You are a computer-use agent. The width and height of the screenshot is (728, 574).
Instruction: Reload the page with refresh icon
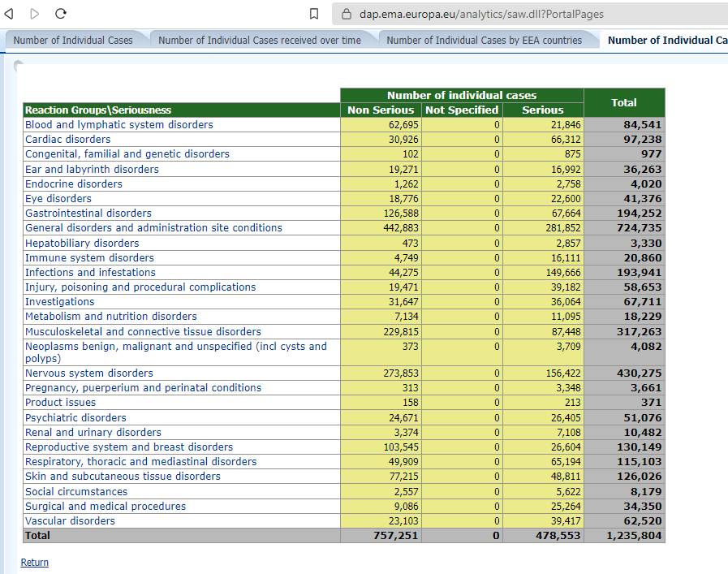(60, 14)
